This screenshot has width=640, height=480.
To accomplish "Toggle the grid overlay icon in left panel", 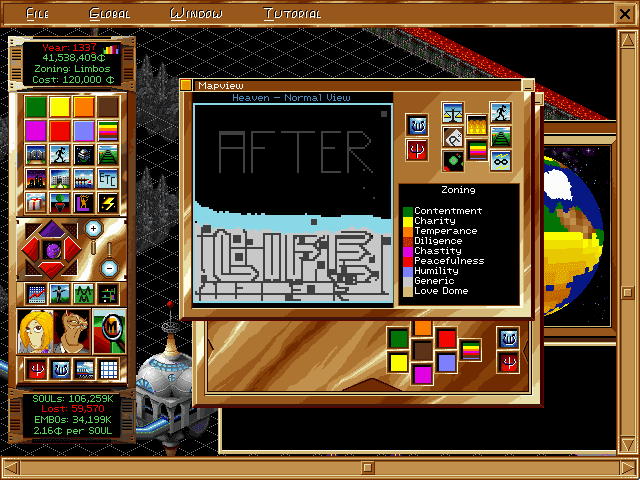I will (x=108, y=369).
